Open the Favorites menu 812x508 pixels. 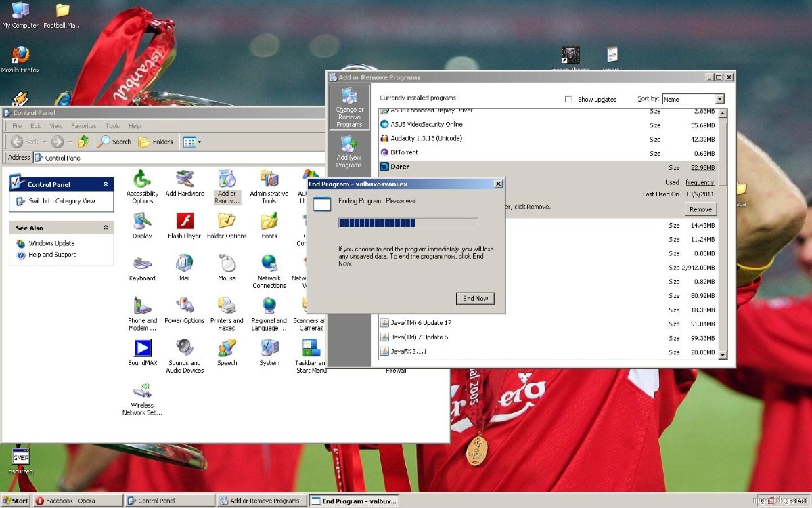pos(84,126)
